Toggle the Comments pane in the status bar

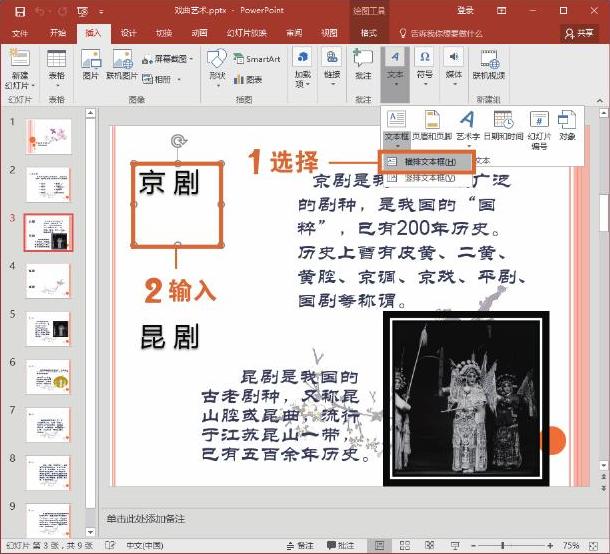pyautogui.click(x=341, y=545)
